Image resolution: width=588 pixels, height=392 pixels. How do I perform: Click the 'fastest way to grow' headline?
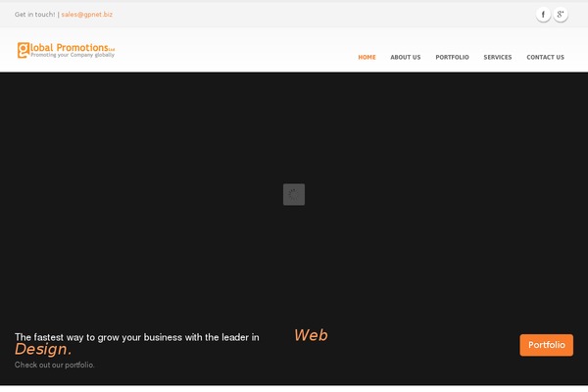137,337
